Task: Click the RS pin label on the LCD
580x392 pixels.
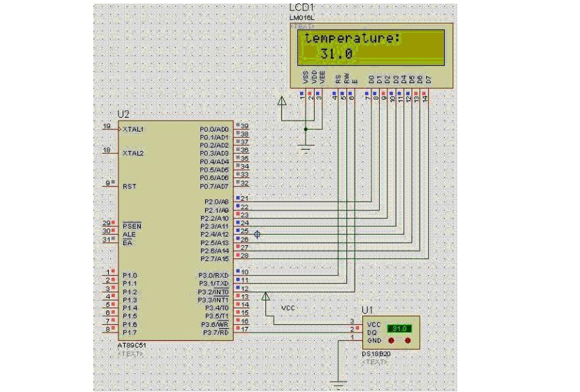Action: [338, 79]
